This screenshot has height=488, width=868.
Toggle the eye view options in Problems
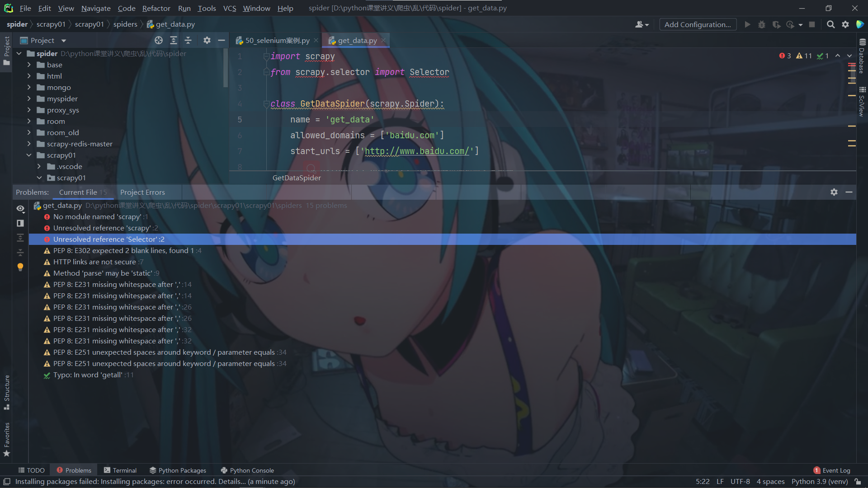[x=20, y=209]
